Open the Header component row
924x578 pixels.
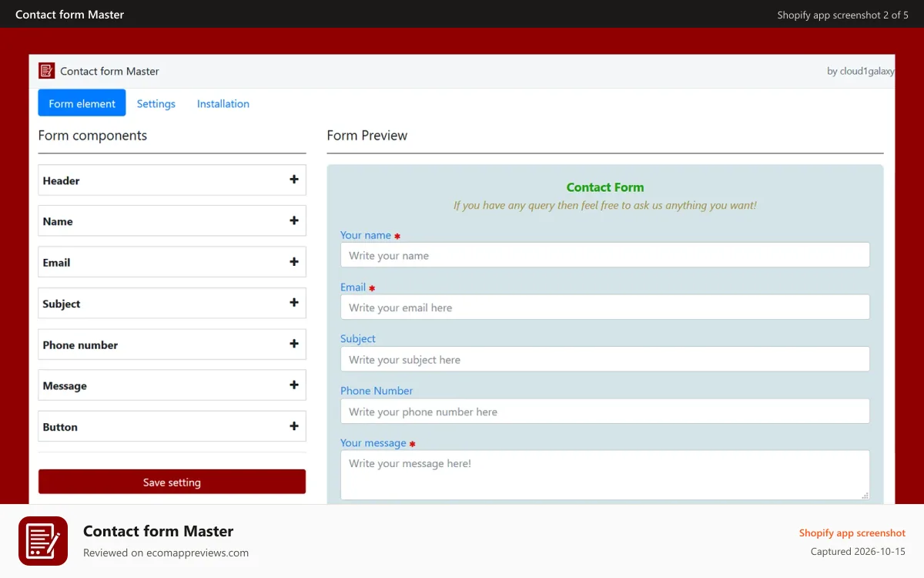(x=172, y=180)
